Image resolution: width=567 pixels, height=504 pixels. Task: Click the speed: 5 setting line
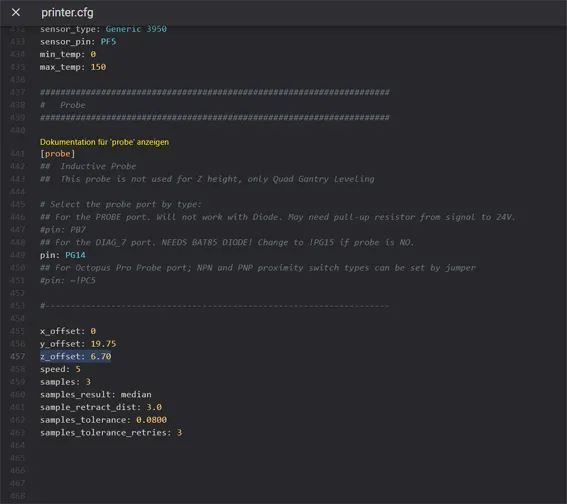60,369
